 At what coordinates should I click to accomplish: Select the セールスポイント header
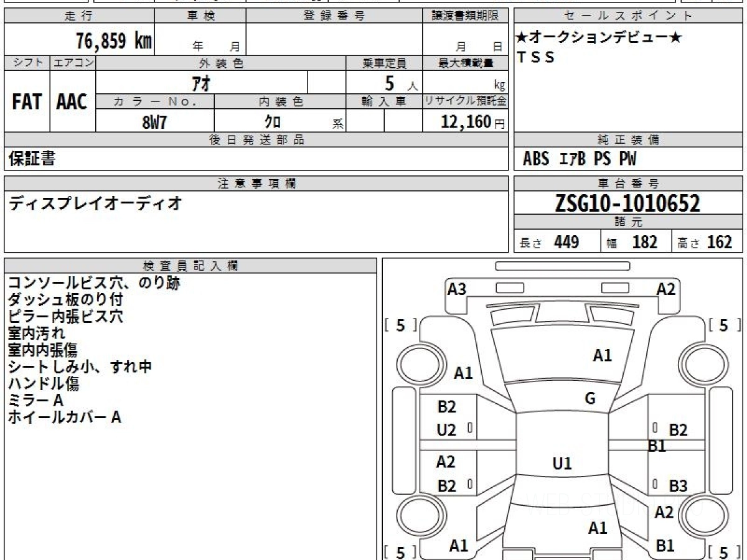pos(628,16)
